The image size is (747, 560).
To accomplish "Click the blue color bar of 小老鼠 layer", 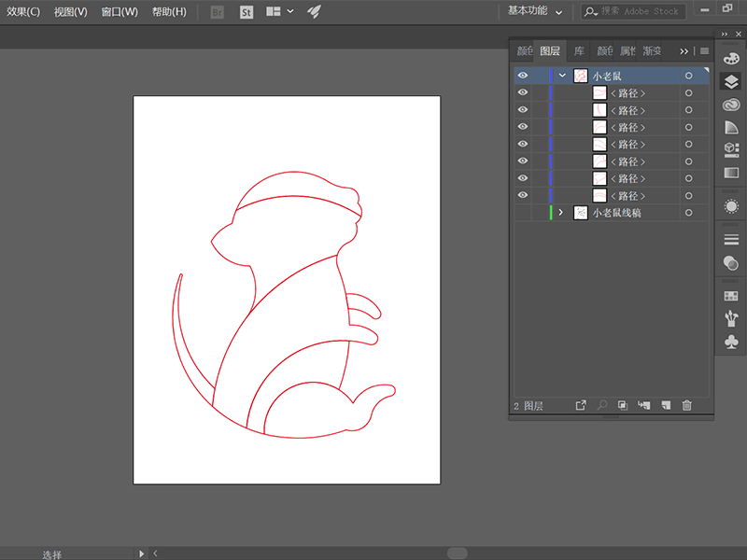I will click(551, 76).
